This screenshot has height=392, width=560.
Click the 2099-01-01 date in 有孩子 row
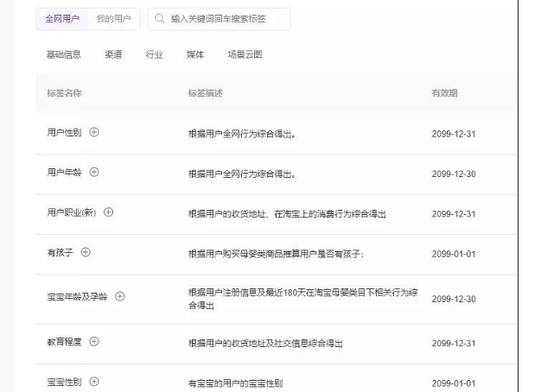click(x=454, y=254)
